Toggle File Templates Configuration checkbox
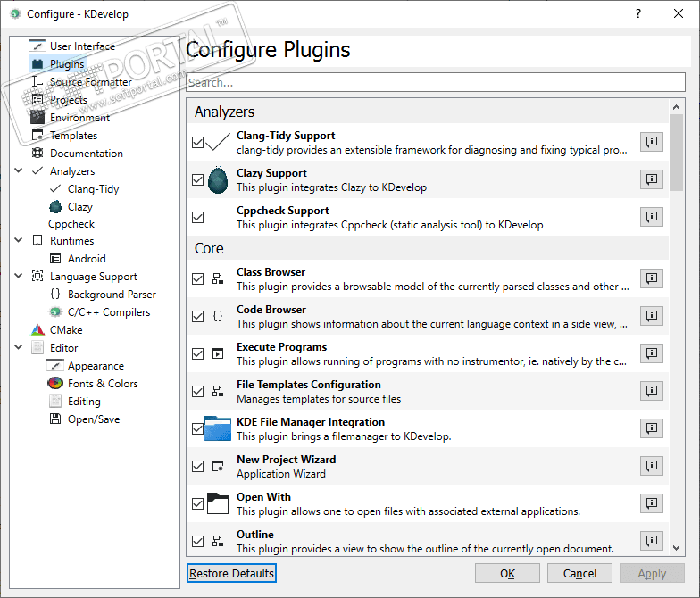Image resolution: width=700 pixels, height=598 pixels. (x=198, y=391)
